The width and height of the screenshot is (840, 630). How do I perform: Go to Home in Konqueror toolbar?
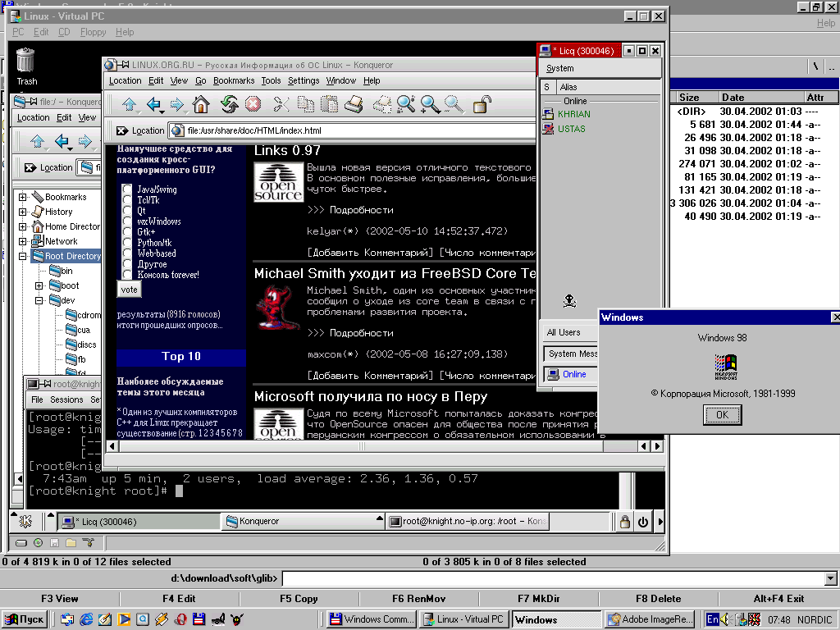click(201, 104)
